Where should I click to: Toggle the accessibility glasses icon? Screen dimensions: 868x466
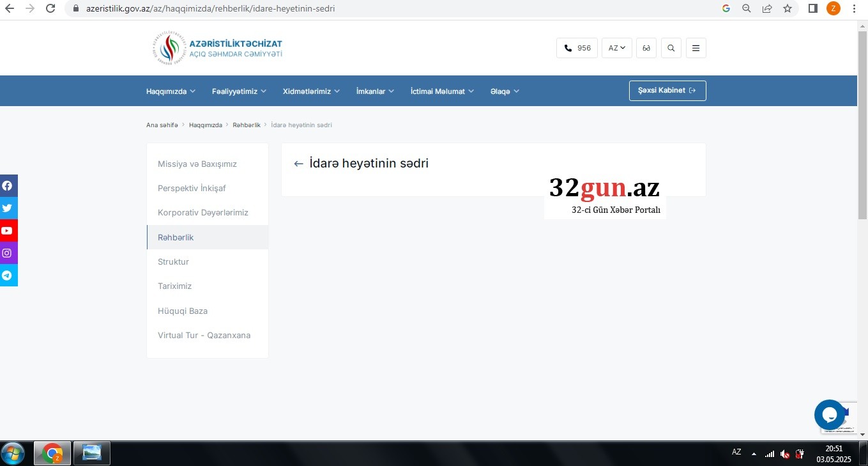tap(646, 48)
